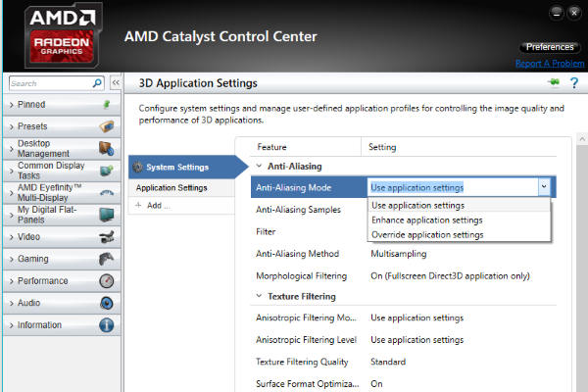588x392 pixels.
Task: Click the Morphological Filtering feature label
Action: coord(301,276)
